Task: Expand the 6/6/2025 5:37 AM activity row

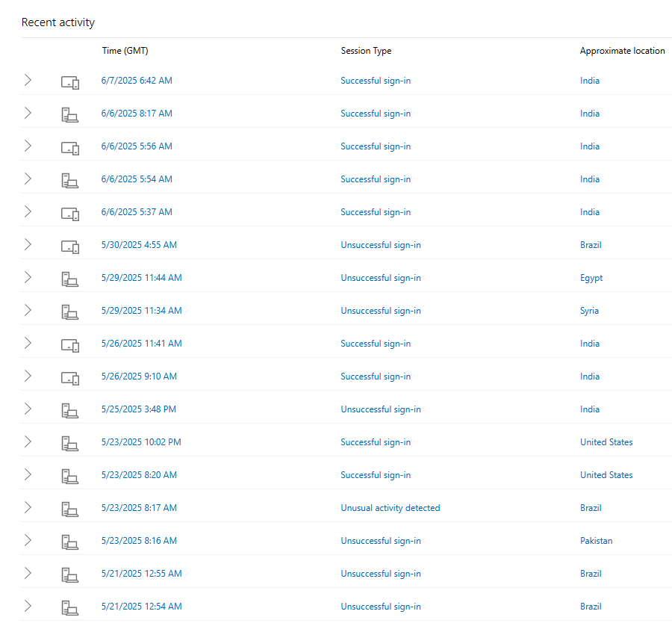Action: click(28, 212)
